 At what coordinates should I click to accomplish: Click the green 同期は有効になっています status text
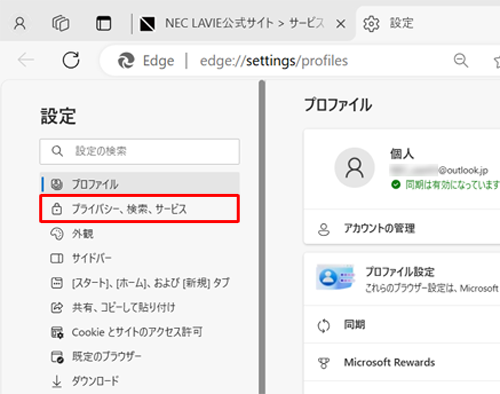tap(452, 184)
